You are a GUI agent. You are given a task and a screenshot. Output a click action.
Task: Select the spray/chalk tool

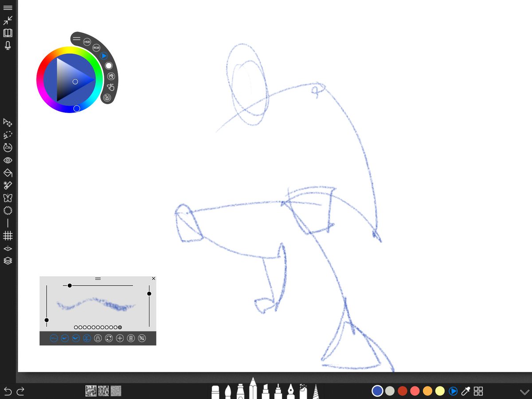(304, 391)
